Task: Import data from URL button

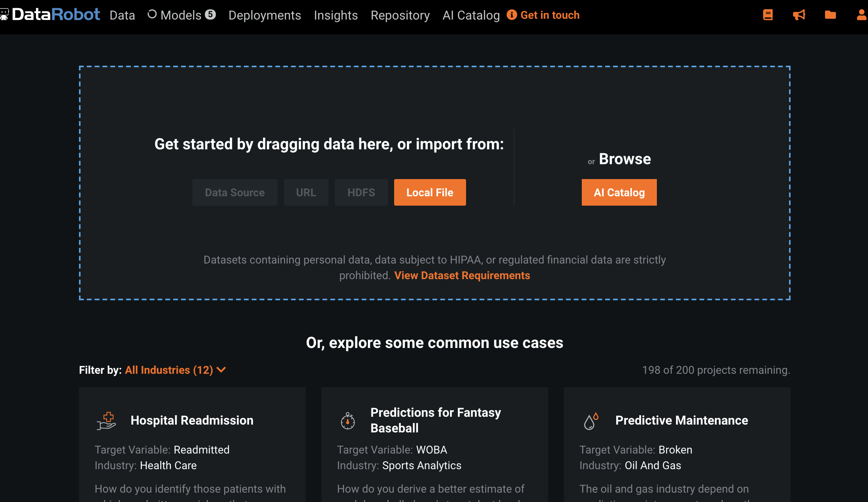Action: [x=306, y=192]
